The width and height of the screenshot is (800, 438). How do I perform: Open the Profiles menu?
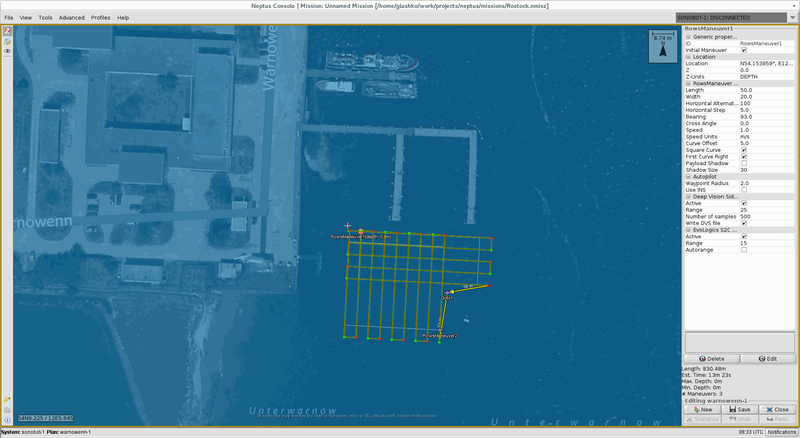pos(100,17)
